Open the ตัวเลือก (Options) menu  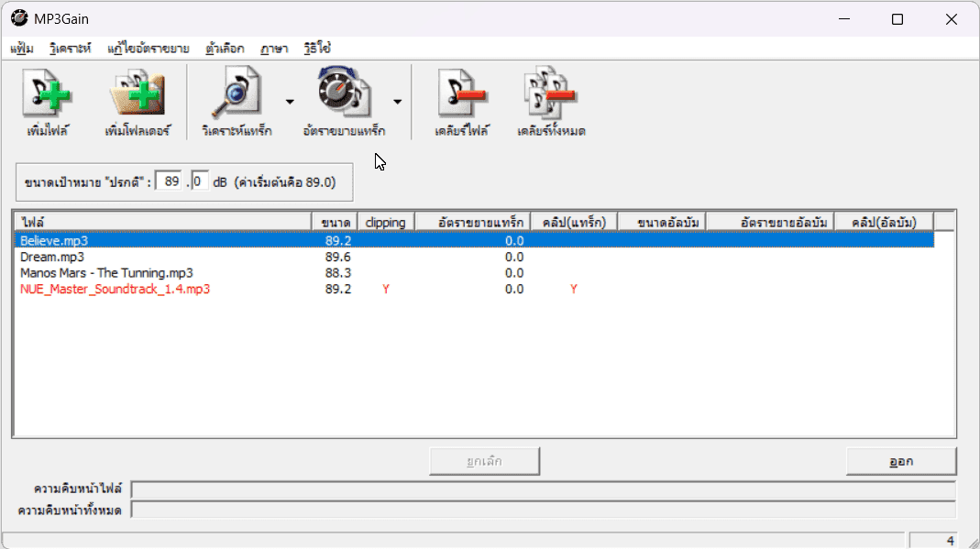click(x=225, y=48)
